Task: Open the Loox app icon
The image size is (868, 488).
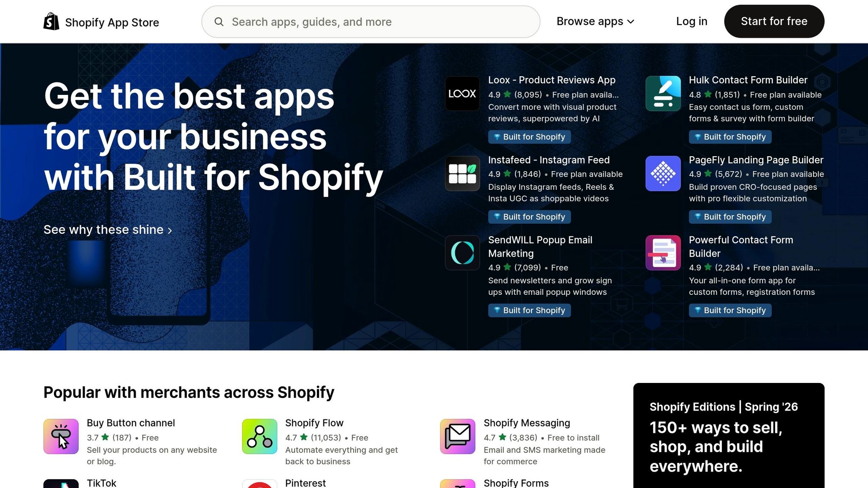Action: 462,94
